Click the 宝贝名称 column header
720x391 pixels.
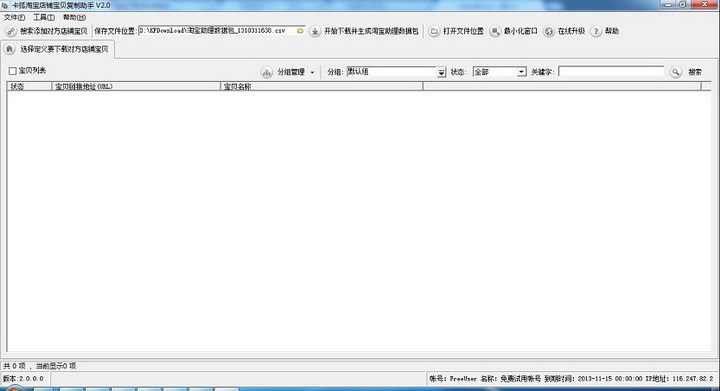tap(321, 86)
